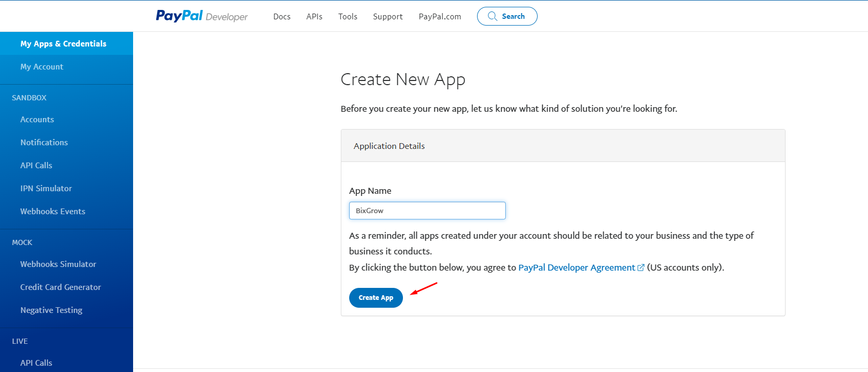The height and width of the screenshot is (372, 868).
Task: Open the APIs menu
Action: (x=314, y=17)
